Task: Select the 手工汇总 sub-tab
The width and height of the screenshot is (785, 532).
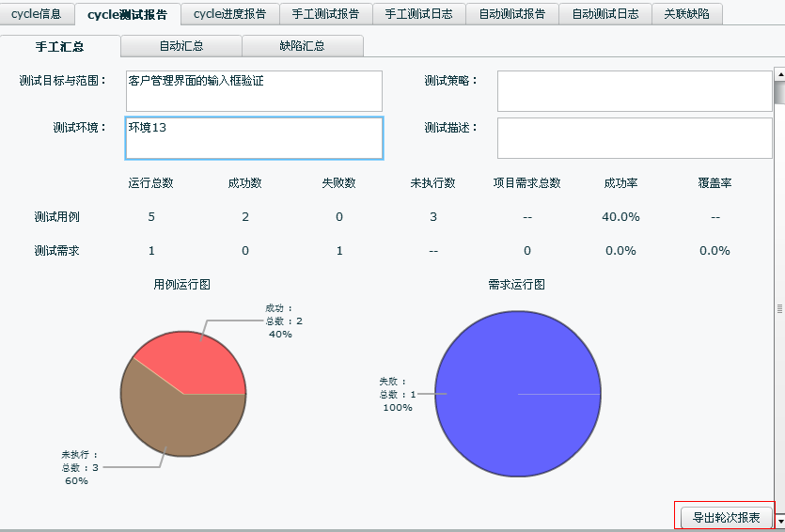Action: 60,46
